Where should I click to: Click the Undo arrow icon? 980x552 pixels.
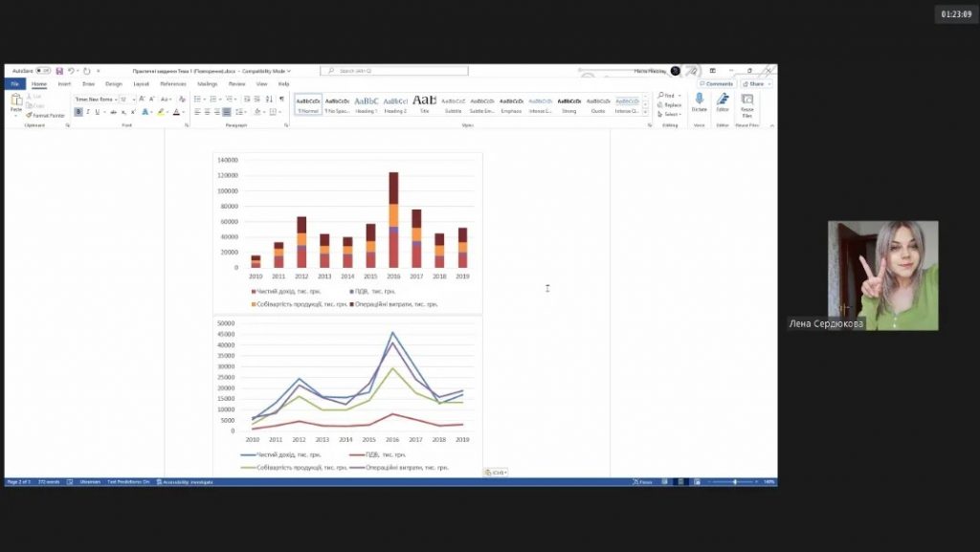(72, 71)
